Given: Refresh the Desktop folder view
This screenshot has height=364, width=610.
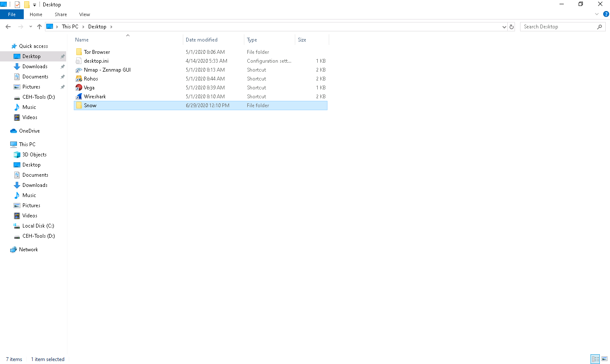Looking at the screenshot, I should coord(512,27).
